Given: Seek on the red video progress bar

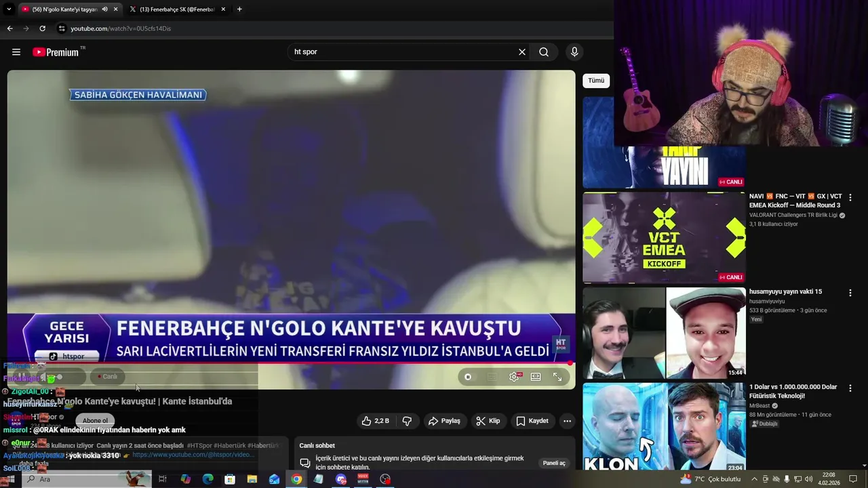Looking at the screenshot, I should click(x=291, y=364).
